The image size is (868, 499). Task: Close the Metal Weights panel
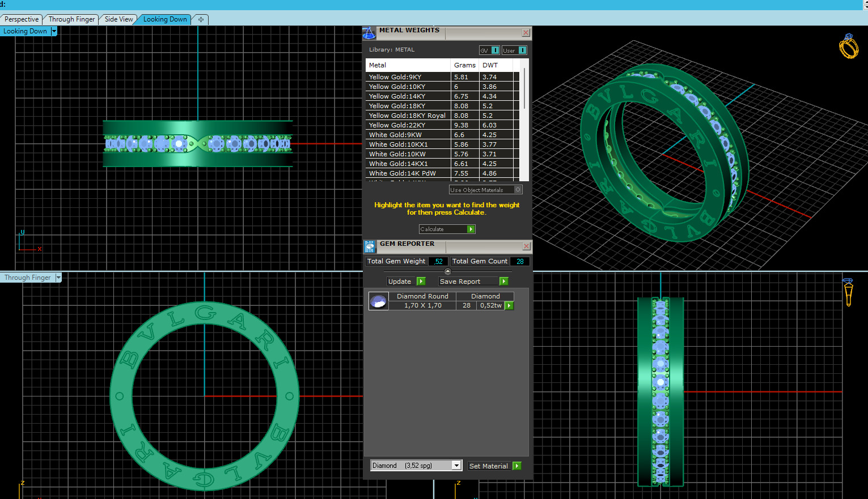pos(526,33)
